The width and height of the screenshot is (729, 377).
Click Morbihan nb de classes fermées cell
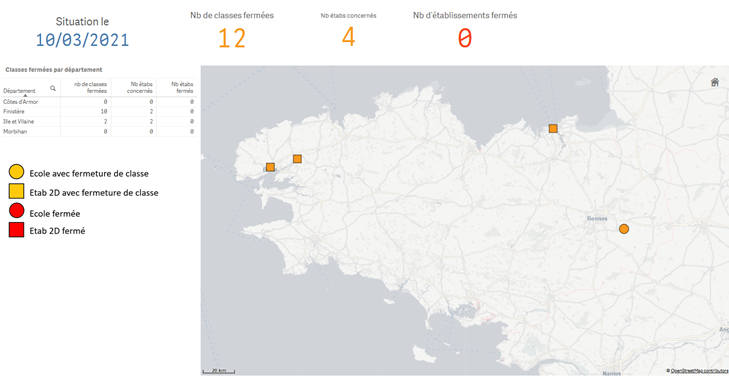(x=86, y=132)
